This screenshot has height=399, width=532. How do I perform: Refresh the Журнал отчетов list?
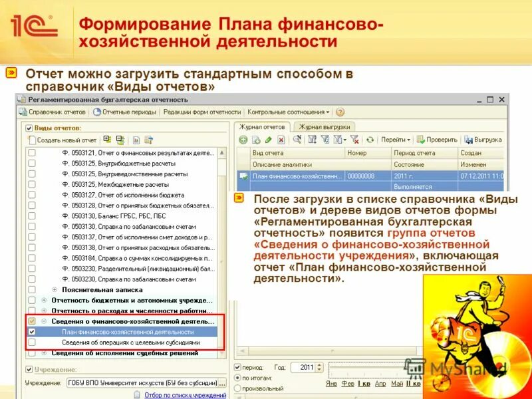coord(371,140)
